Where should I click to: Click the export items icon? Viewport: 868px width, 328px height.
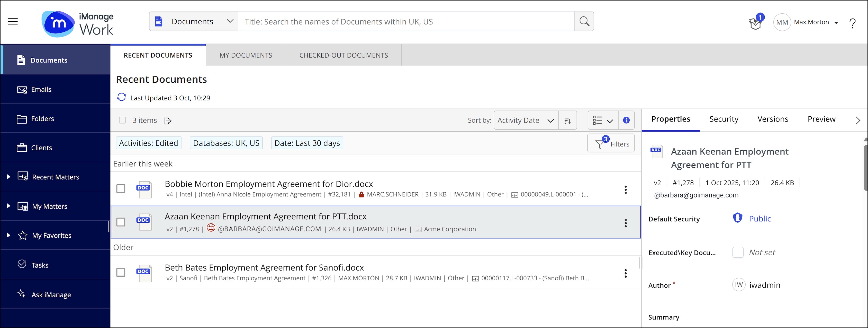click(x=167, y=121)
